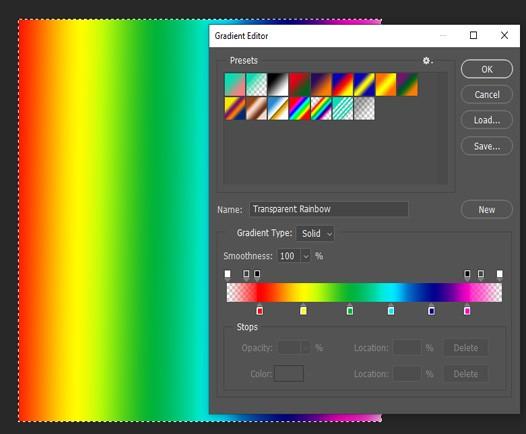Select the blue, red, yellow gradient preset
Screen dimensions: 526x434
click(343, 85)
